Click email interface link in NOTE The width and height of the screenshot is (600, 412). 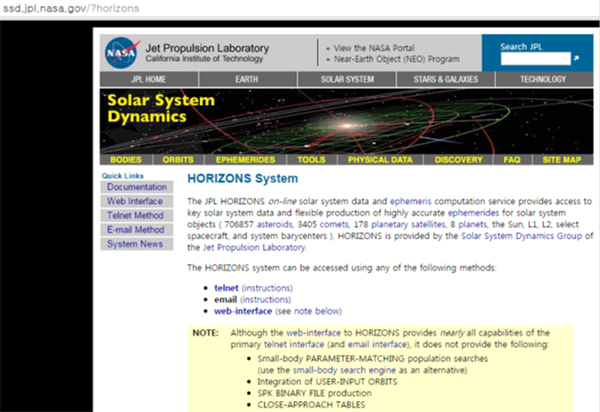(377, 344)
